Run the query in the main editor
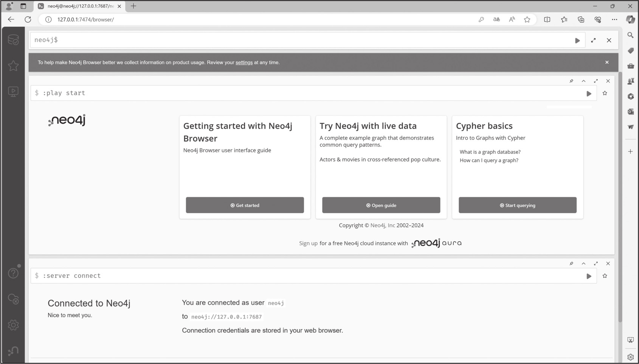Screen dimensions: 639x364 577,40
